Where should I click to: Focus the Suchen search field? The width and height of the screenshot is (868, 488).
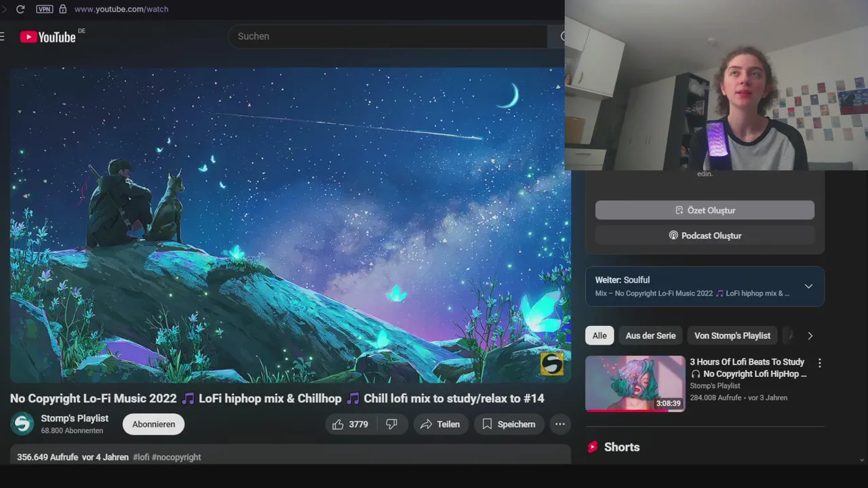tap(387, 37)
